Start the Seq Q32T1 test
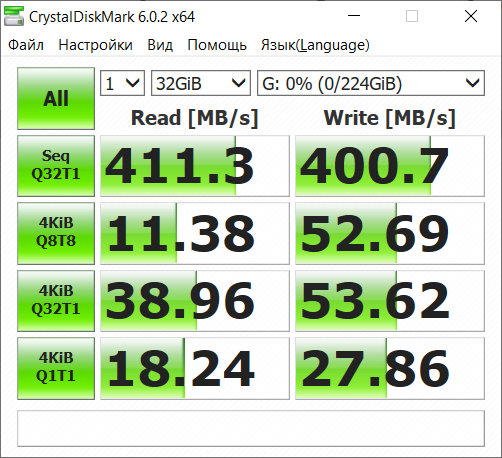 (x=56, y=166)
